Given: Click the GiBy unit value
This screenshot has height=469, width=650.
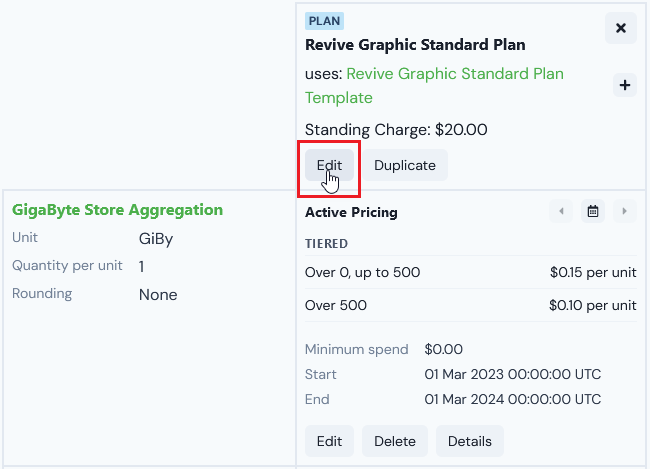Looking at the screenshot, I should 156,239.
